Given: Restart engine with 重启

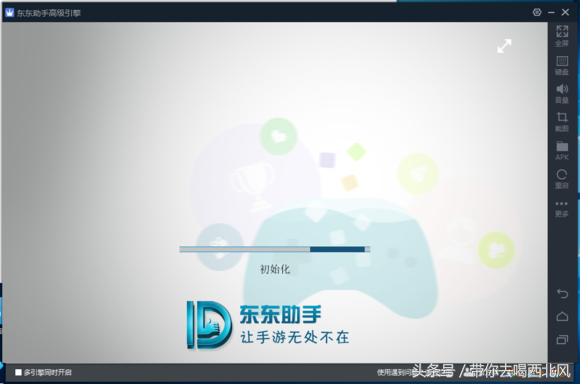Looking at the screenshot, I should [x=562, y=179].
